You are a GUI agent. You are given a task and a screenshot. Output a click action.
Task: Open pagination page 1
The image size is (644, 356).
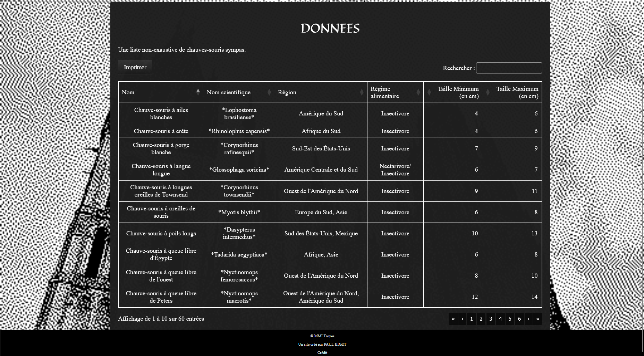472,319
